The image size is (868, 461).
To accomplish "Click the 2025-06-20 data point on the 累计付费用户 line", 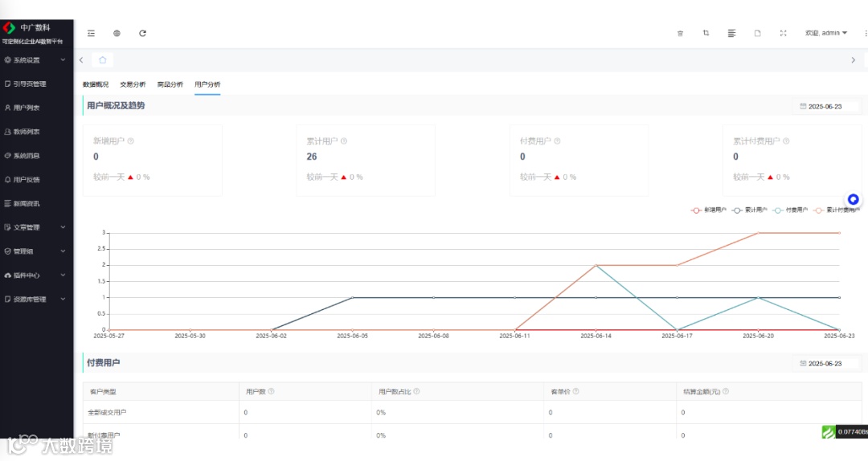I will pyautogui.click(x=759, y=233).
